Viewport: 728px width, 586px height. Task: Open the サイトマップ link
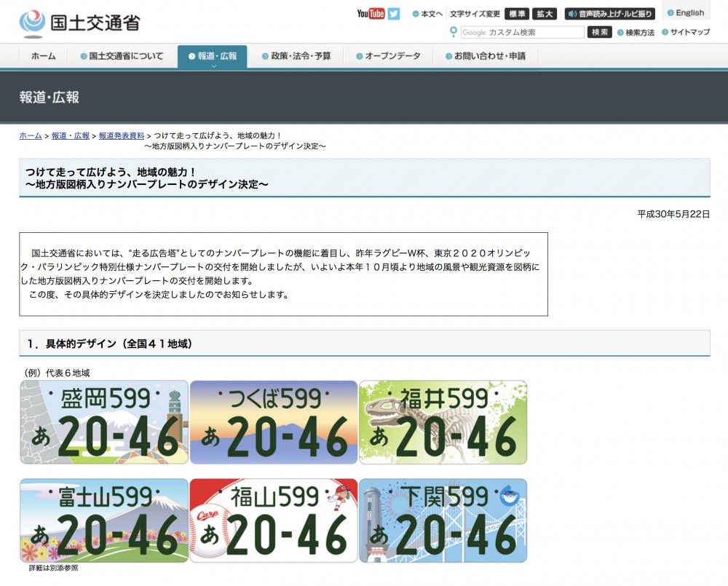click(685, 33)
